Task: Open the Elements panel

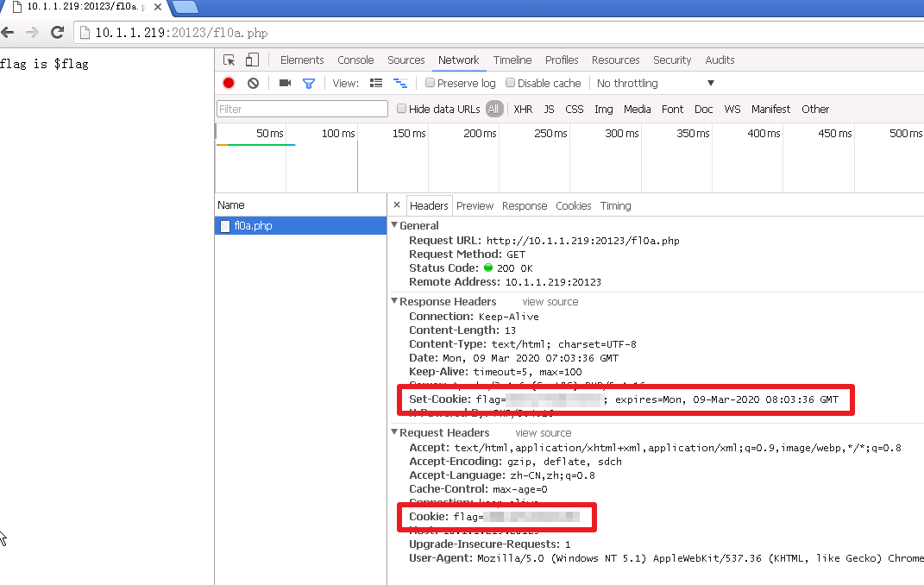Action: pos(302,60)
